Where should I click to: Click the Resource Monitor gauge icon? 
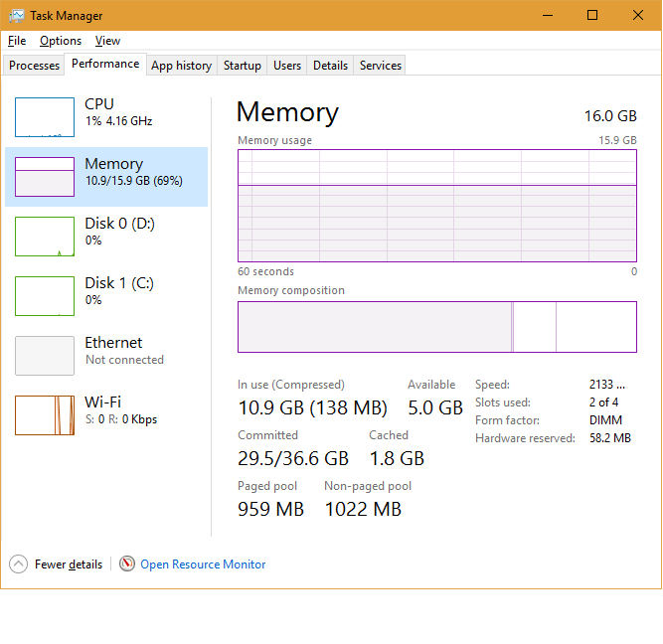pos(127,563)
